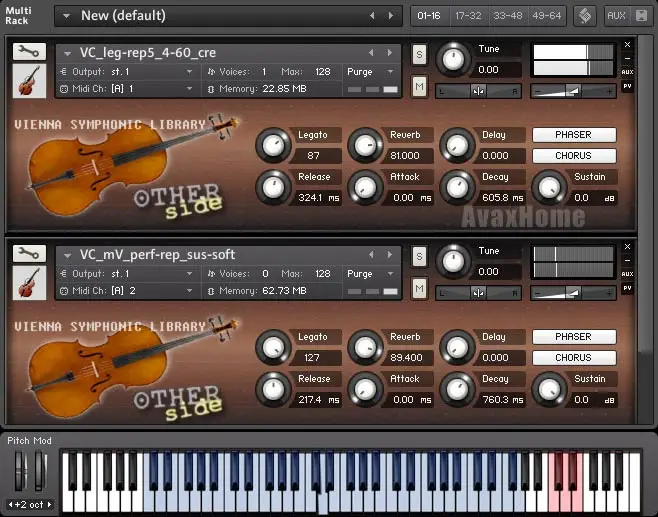Screen dimensions: 658x517
Task: Solo the VC_leg-rep5_4-60_cre instrument
Action: coord(419,55)
